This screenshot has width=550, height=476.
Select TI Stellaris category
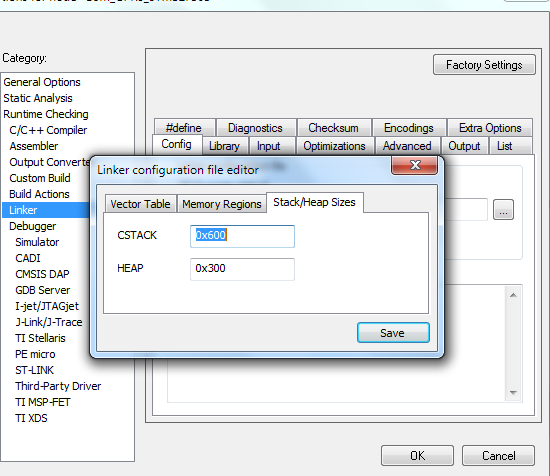click(40, 338)
